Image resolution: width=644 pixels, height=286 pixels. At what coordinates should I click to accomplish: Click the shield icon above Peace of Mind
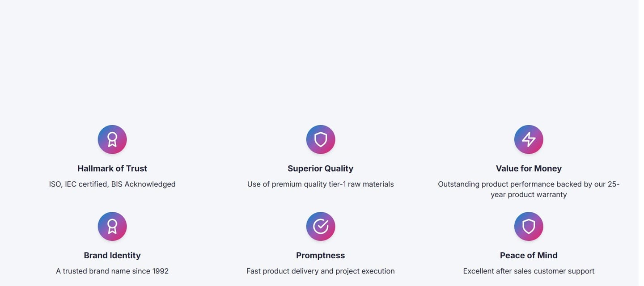tap(529, 227)
